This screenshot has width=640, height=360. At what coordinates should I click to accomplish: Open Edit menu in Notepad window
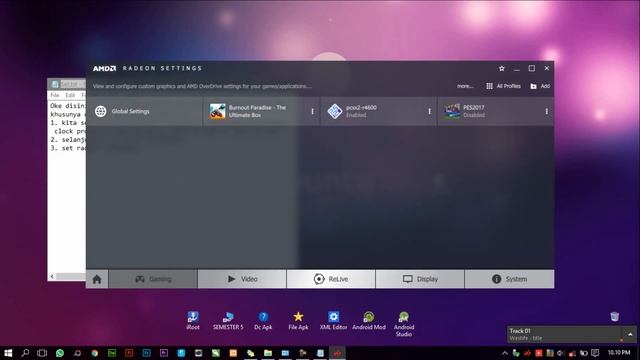[x=70, y=95]
